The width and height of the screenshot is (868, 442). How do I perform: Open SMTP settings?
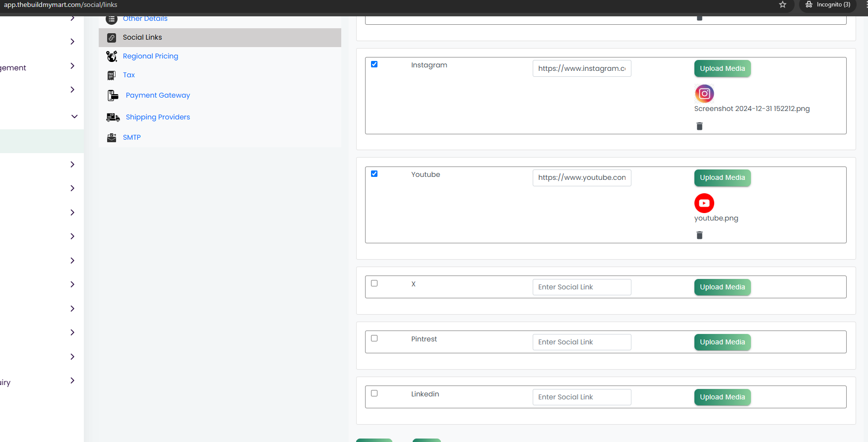(132, 138)
